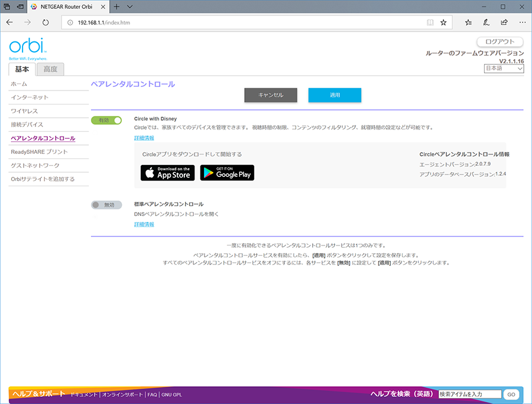Click the Add notes pen icon
532x404 pixels.
pyautogui.click(x=486, y=22)
